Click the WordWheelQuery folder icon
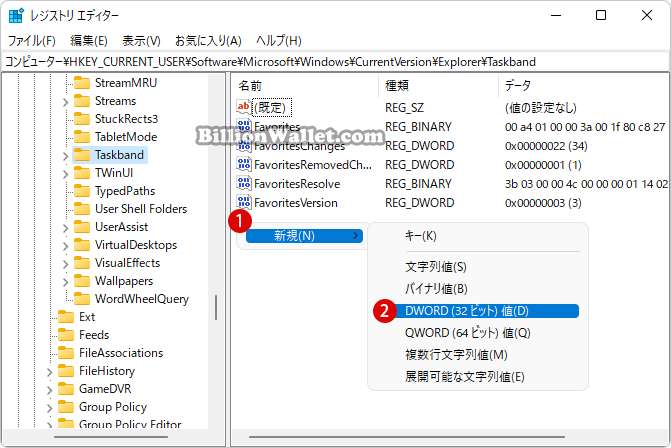Image resolution: width=671 pixels, height=448 pixels. click(82, 298)
